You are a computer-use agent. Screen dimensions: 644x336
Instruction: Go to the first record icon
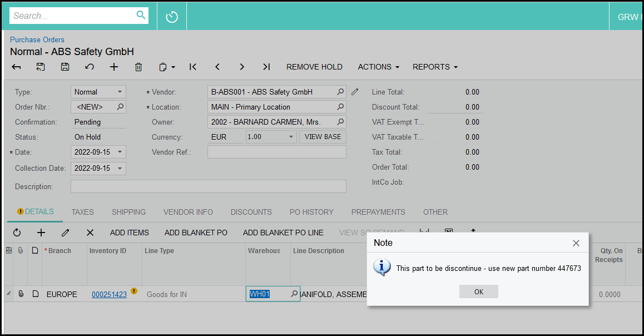pyautogui.click(x=193, y=67)
